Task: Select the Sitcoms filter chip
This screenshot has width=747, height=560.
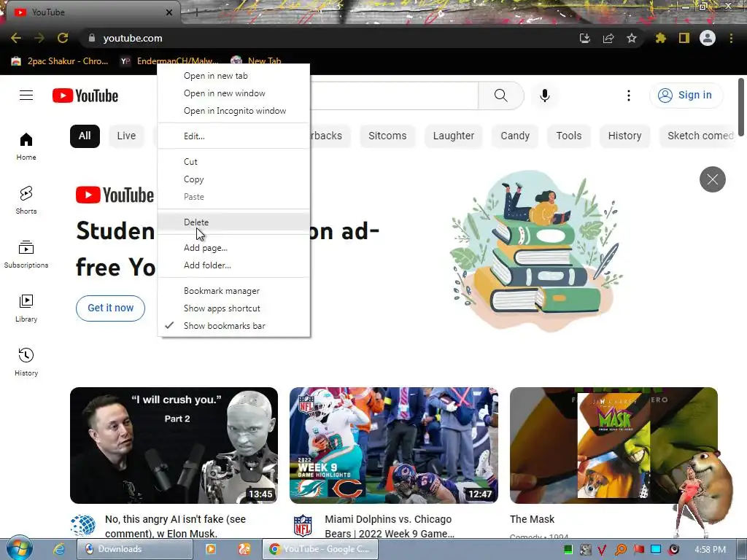Action: (x=387, y=136)
